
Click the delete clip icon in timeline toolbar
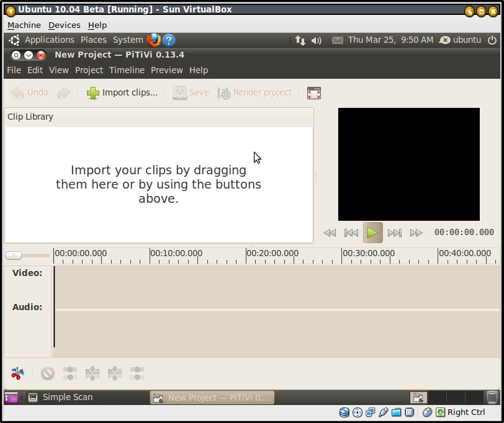48,373
